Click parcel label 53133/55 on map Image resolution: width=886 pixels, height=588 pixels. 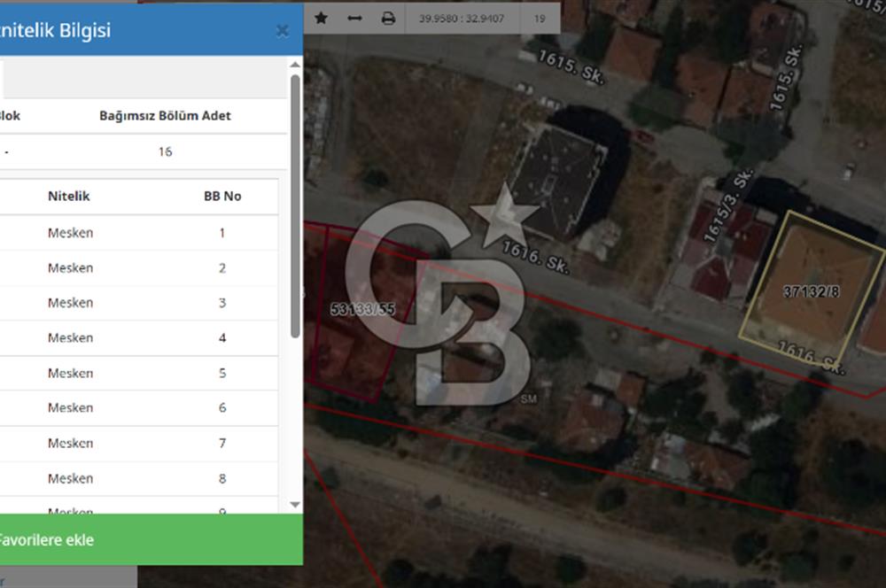coord(362,309)
